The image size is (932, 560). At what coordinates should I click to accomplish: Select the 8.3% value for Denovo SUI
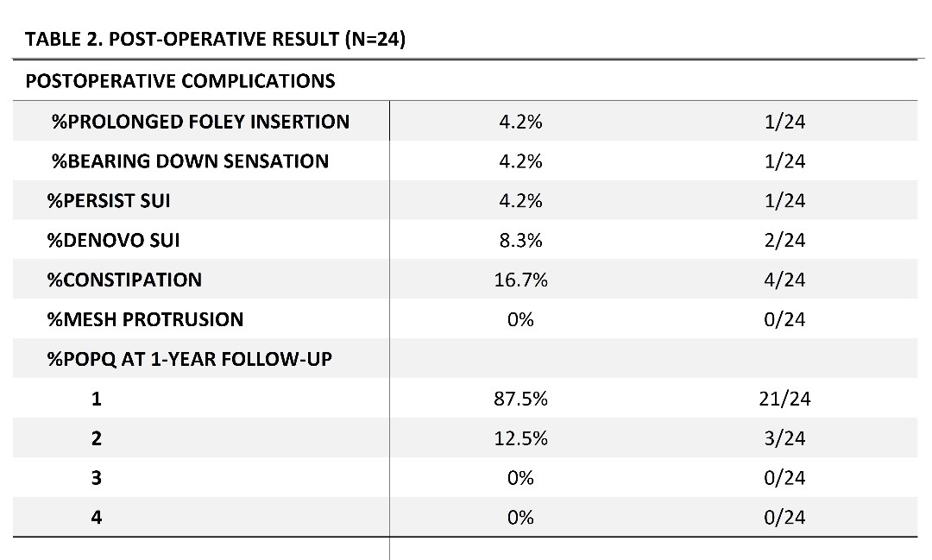point(520,240)
